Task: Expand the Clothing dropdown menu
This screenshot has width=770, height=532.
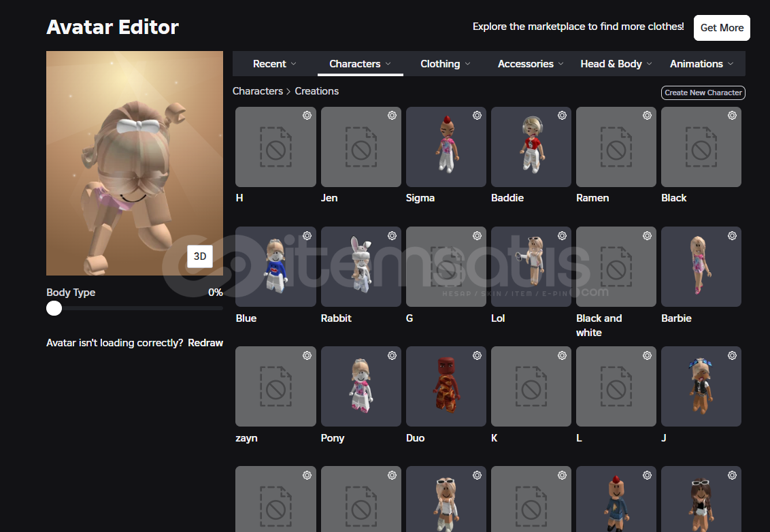Action: coord(445,64)
